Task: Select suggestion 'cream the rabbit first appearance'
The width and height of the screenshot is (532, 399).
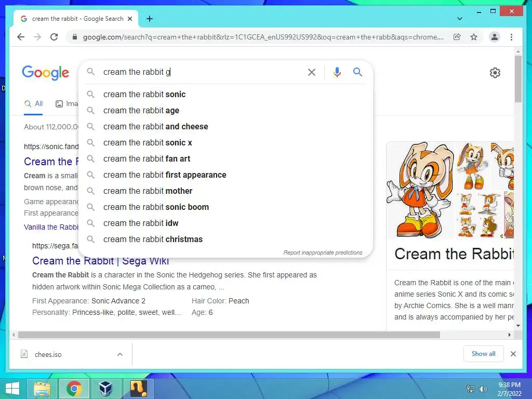Action: coord(225,175)
